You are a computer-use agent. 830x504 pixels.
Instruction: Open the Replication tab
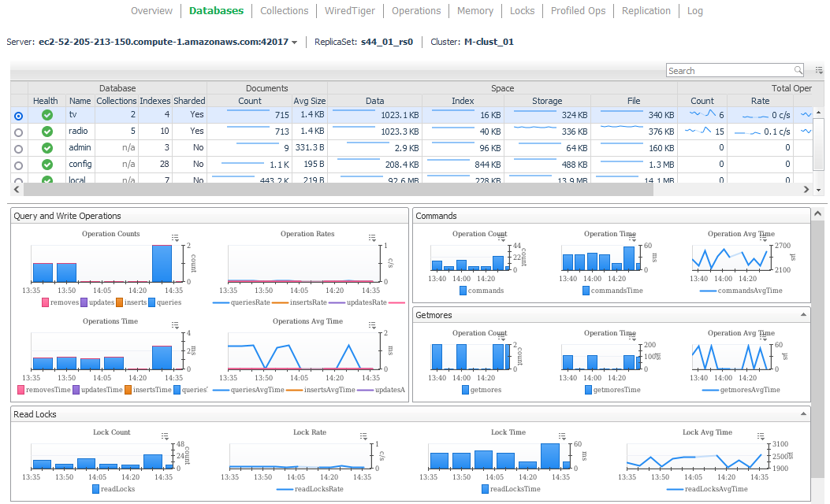646,11
